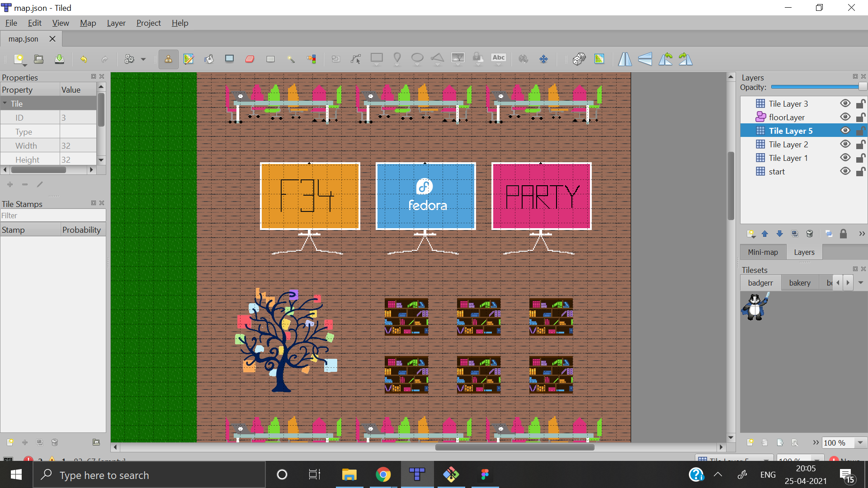Select the Insert Polygon tool
The height and width of the screenshot is (488, 868).
coord(438,59)
